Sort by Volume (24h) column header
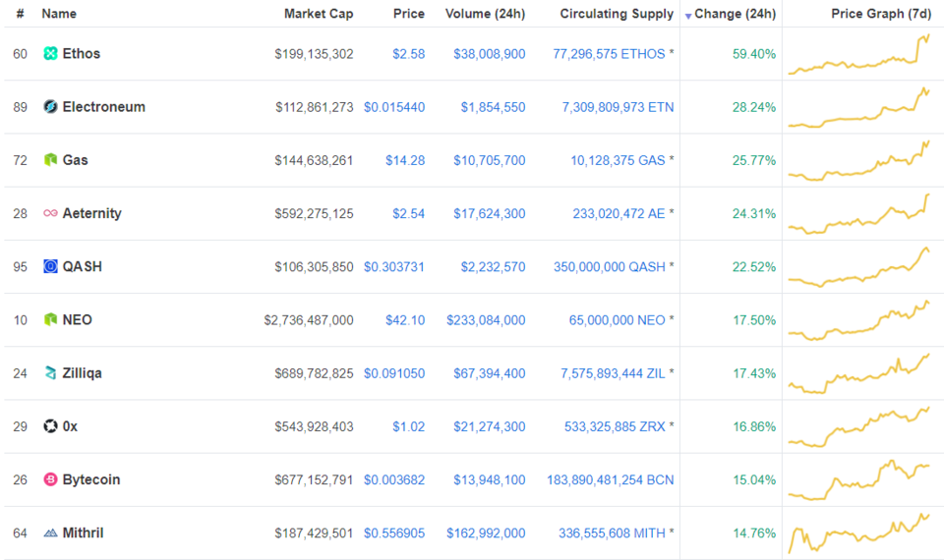 (x=485, y=13)
